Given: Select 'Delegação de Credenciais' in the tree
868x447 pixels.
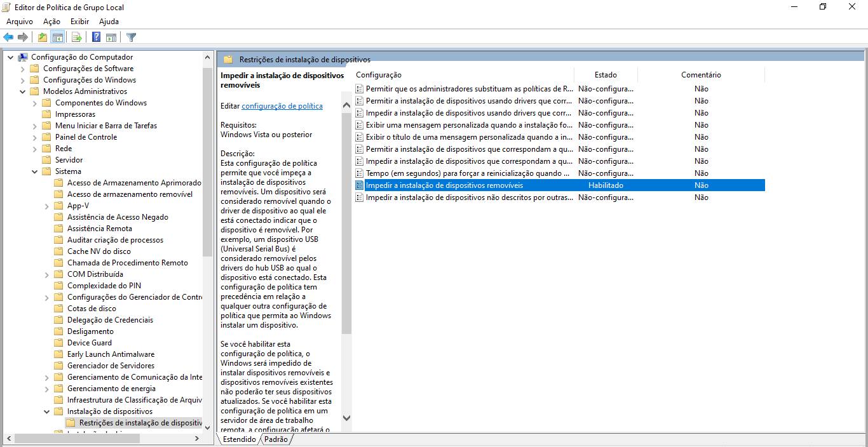Looking at the screenshot, I should tap(110, 320).
